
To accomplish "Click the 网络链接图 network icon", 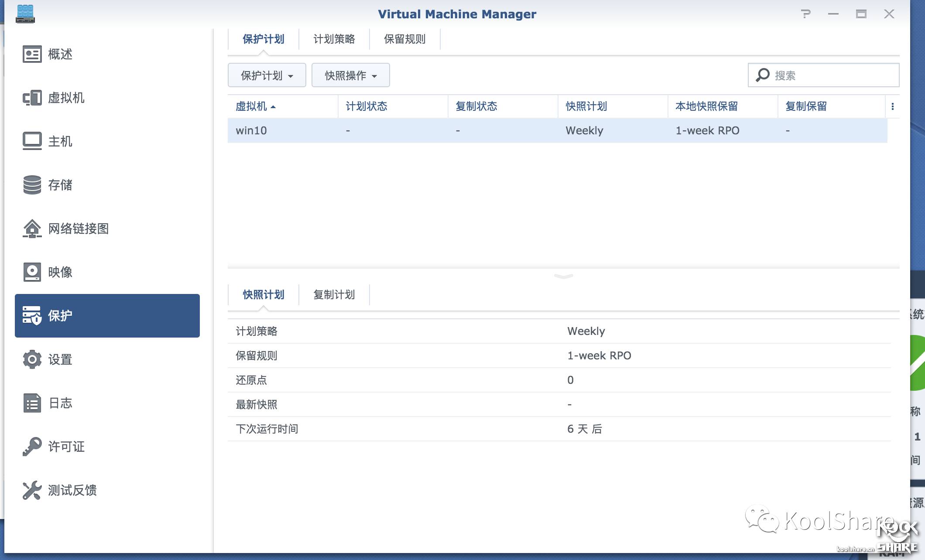I will [32, 229].
